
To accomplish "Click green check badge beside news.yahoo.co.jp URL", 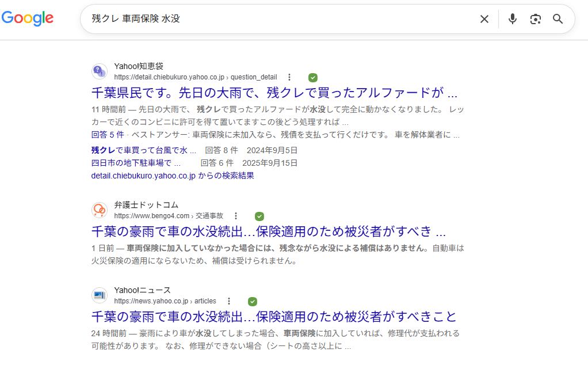I will tap(253, 302).
